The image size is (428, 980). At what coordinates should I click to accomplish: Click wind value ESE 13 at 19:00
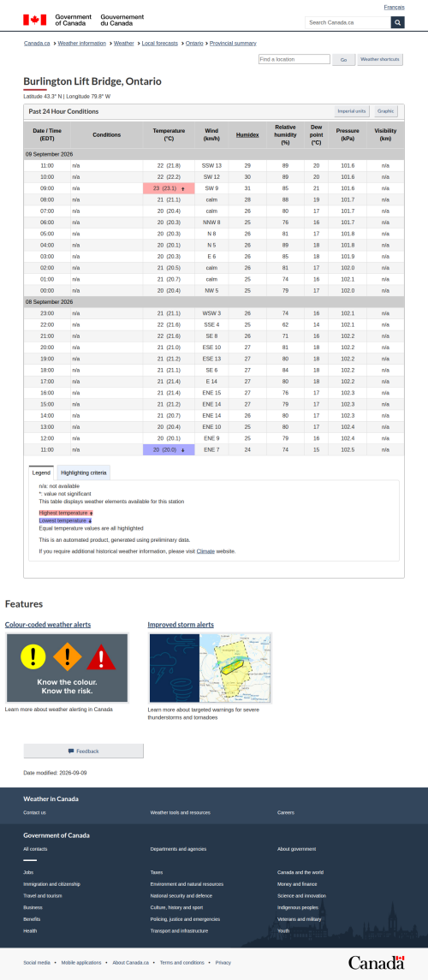pos(211,359)
